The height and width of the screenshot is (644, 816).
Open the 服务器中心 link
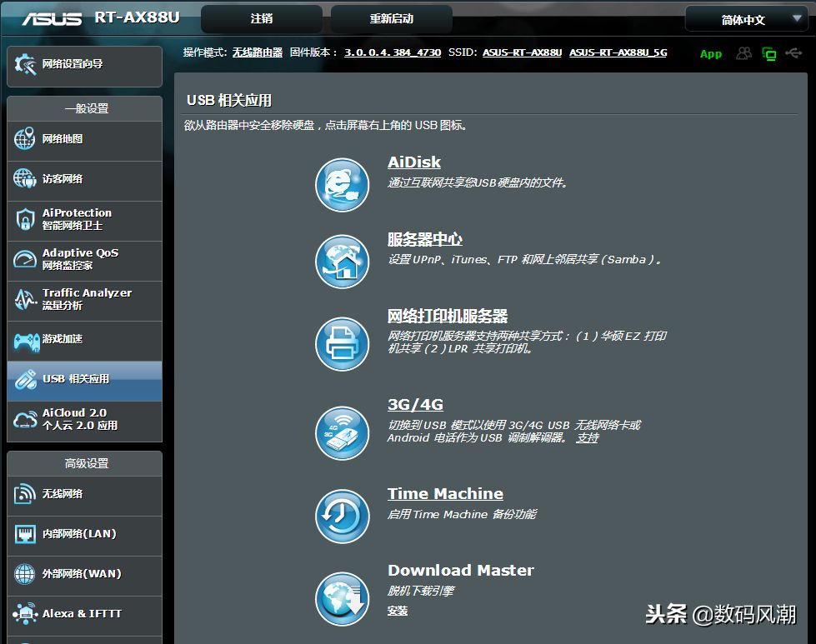pos(424,239)
